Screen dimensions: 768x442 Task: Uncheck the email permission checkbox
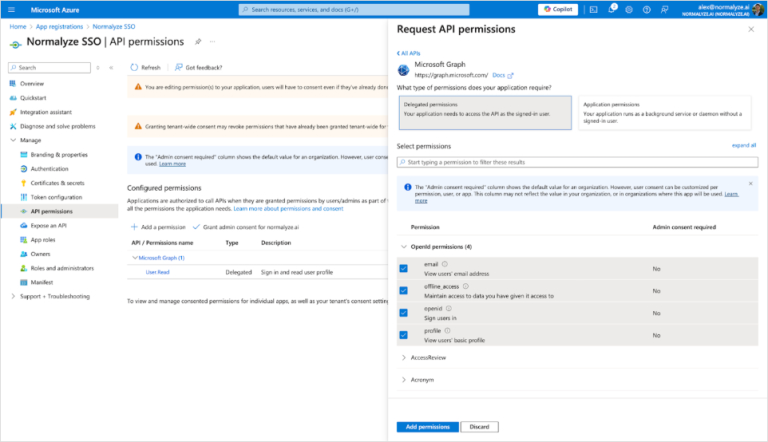point(403,269)
